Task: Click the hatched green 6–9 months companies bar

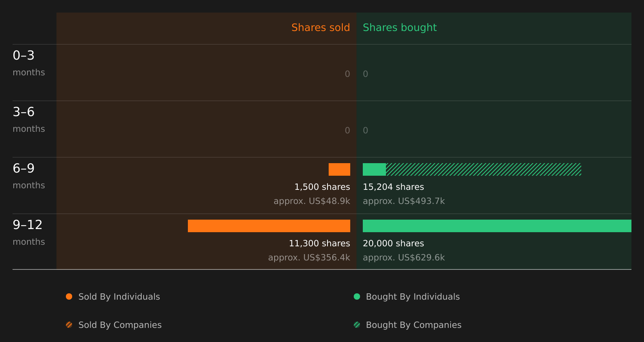Action: (x=484, y=169)
